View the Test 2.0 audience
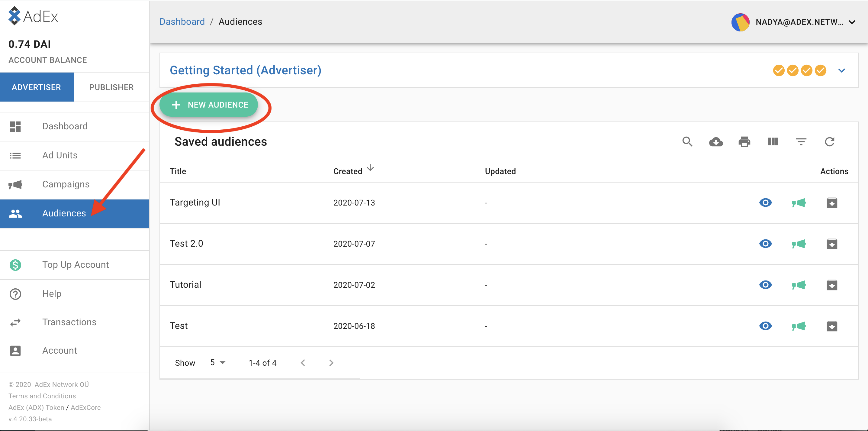This screenshot has width=868, height=431. [x=766, y=244]
